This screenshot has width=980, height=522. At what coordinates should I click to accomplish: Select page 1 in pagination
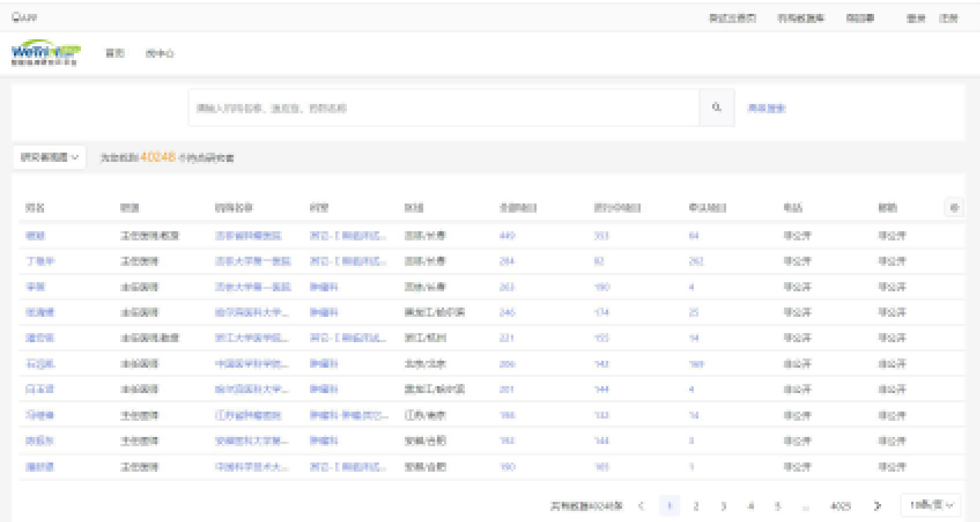pyautogui.click(x=669, y=506)
